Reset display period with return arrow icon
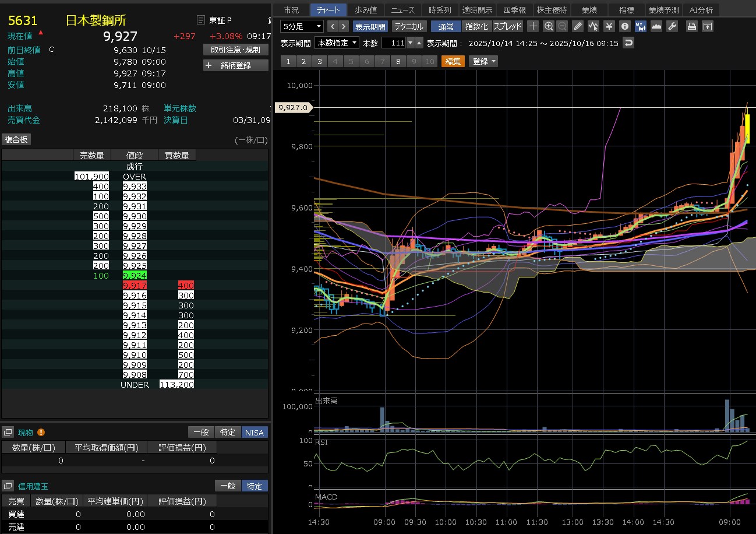Screen dimensions: 756x534 click(628, 43)
